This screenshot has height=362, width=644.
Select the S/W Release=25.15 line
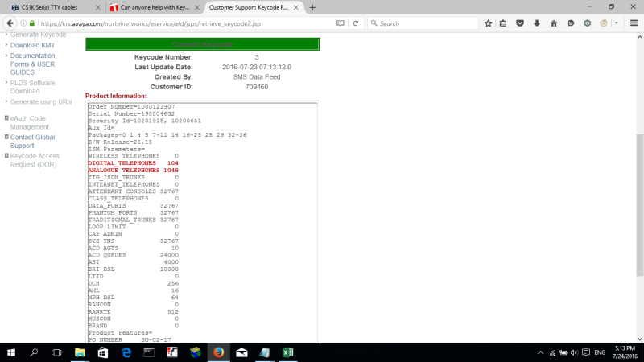click(120, 142)
